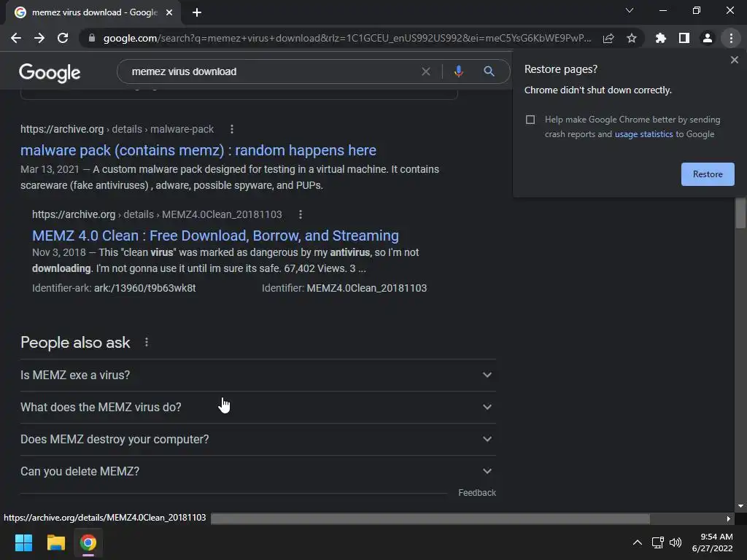Toggle the Chrome side panel
Image resolution: width=747 pixels, height=560 pixels.
tap(684, 38)
